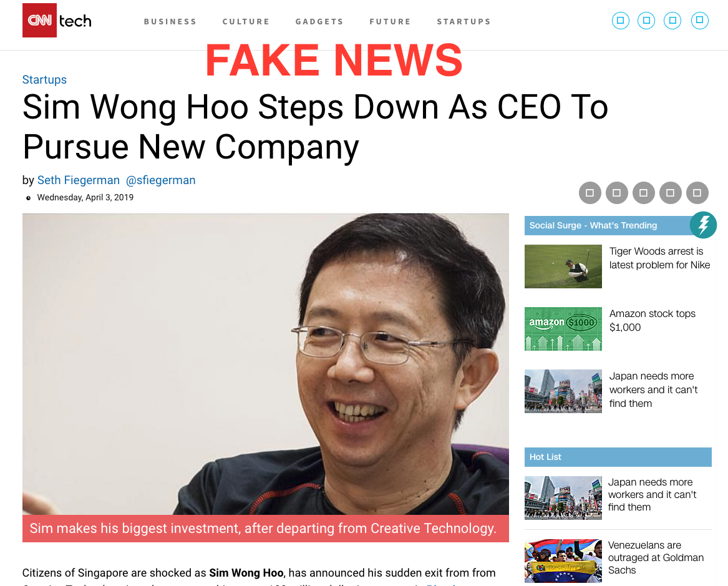Click the second circular header icon
This screenshot has width=728, height=586.
(x=646, y=21)
